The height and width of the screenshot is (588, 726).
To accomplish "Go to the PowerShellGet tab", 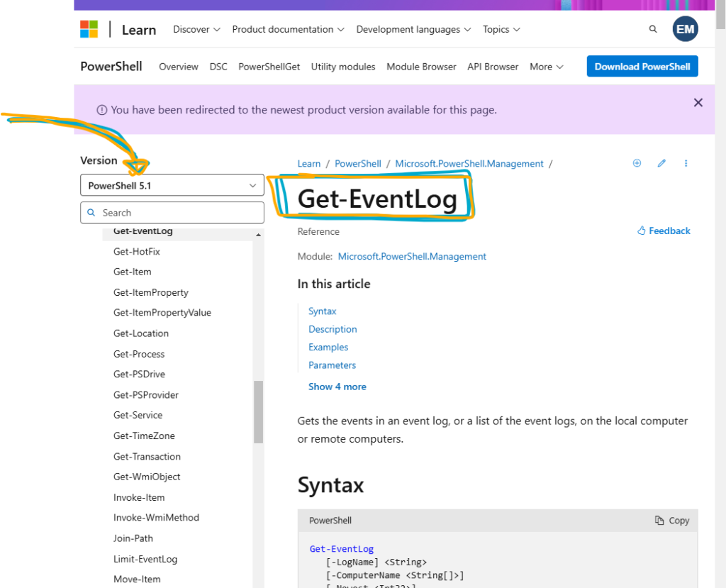I will [269, 67].
